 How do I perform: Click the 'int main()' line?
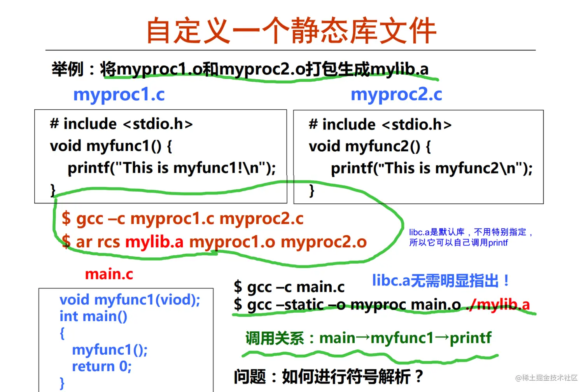(x=93, y=317)
